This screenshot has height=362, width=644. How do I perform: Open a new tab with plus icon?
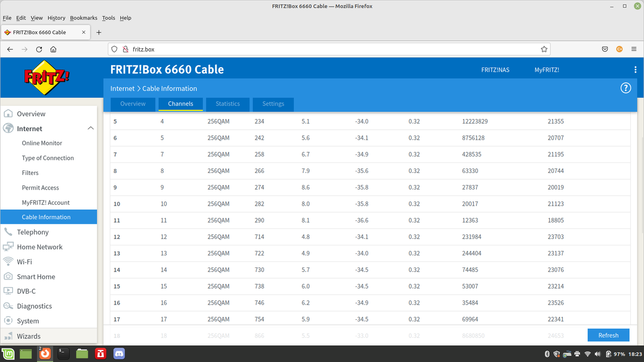99,32
